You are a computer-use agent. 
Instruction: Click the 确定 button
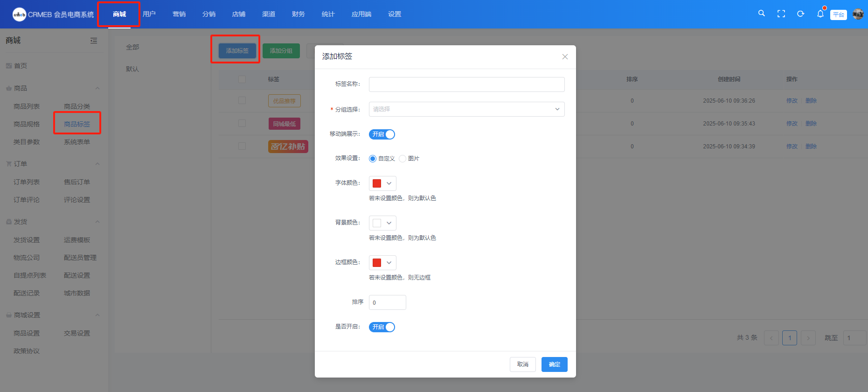(554, 364)
